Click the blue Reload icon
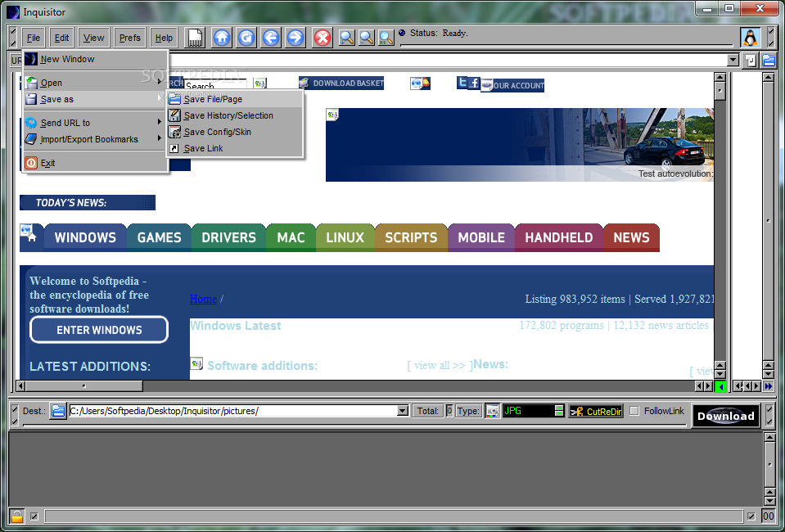 (246, 38)
